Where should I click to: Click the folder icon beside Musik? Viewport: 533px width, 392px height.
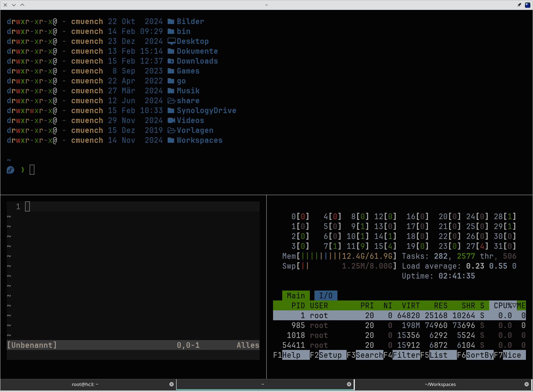171,91
